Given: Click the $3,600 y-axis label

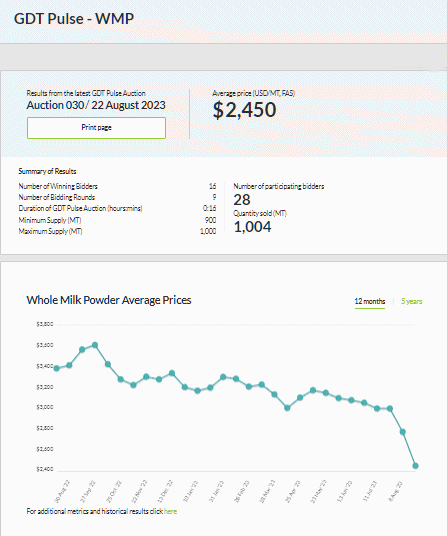Looking at the screenshot, I should coord(45,345).
